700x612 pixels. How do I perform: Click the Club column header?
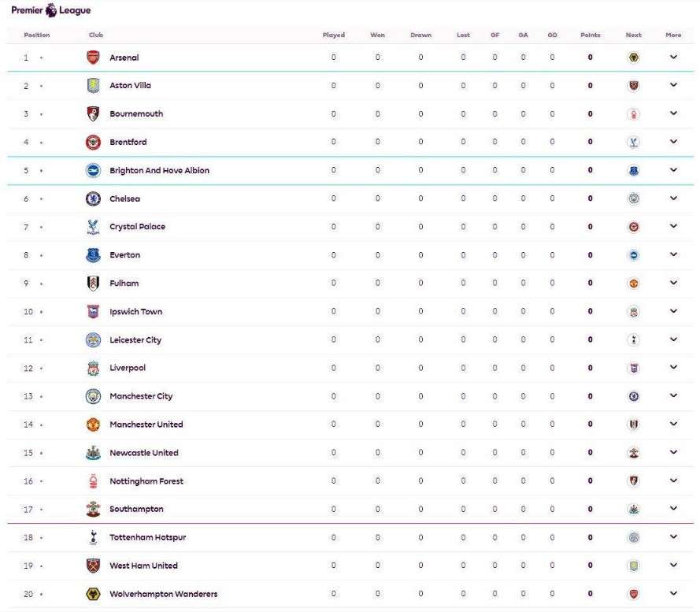pyautogui.click(x=95, y=35)
